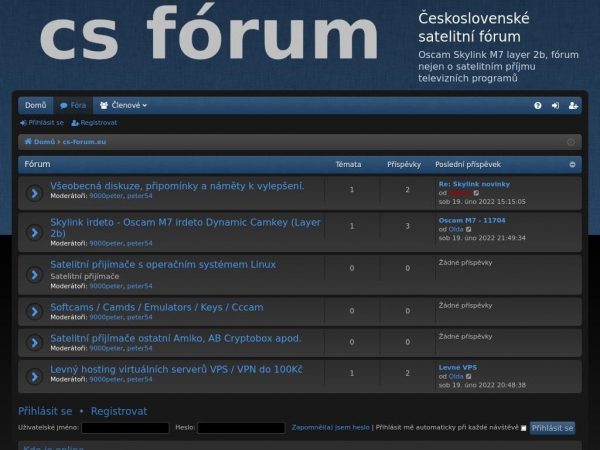Open last post Oscam M7 - 11704

click(x=472, y=220)
